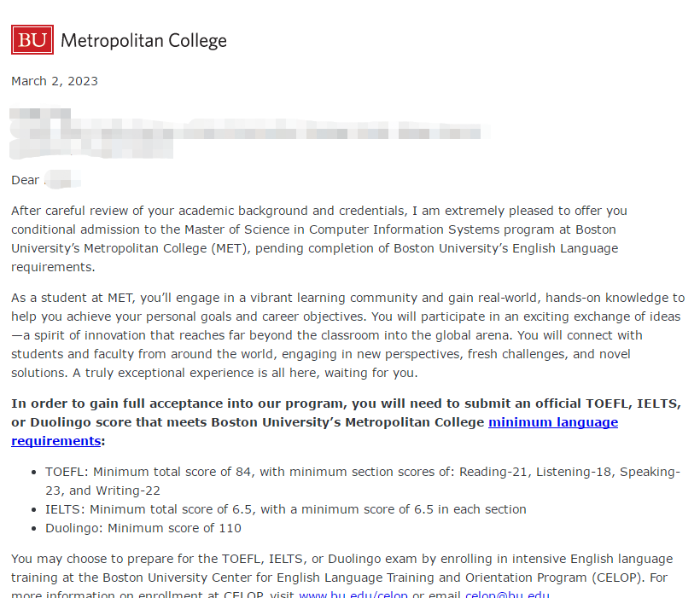Click the bullet marker beside TOEFL
This screenshot has width=700, height=598.
point(34,472)
